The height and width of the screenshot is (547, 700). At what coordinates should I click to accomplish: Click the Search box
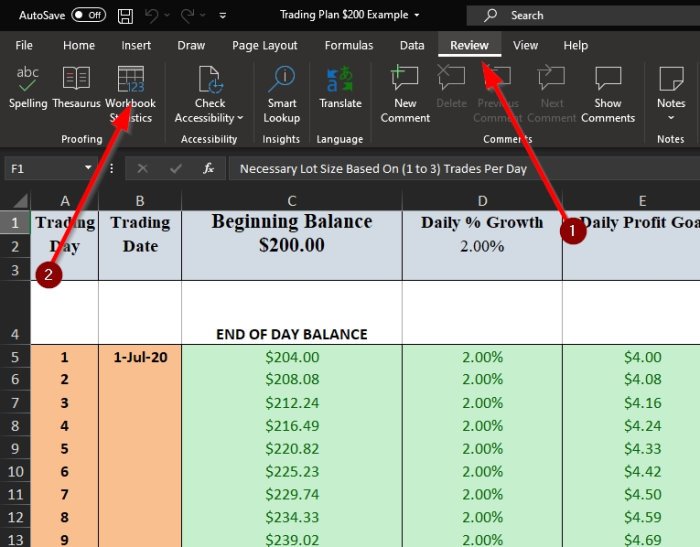coord(583,16)
